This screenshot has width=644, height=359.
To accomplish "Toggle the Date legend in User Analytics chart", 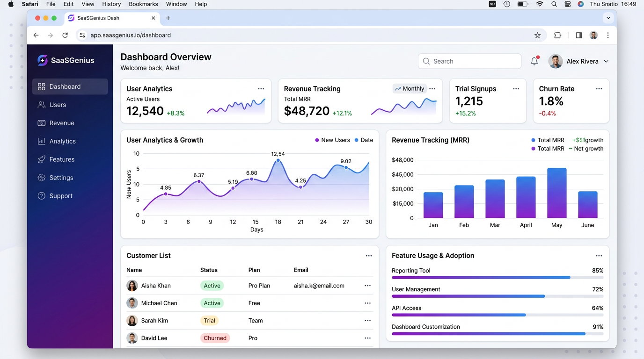I will pyautogui.click(x=364, y=140).
